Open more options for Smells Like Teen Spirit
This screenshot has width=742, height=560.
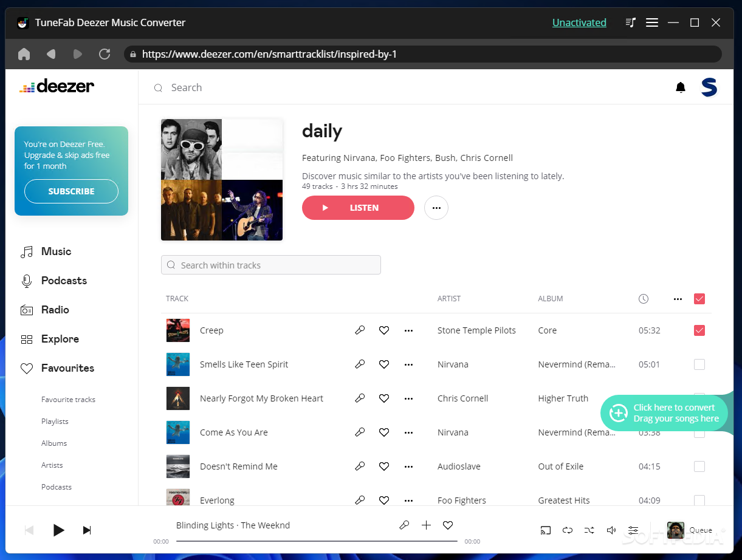pos(408,364)
